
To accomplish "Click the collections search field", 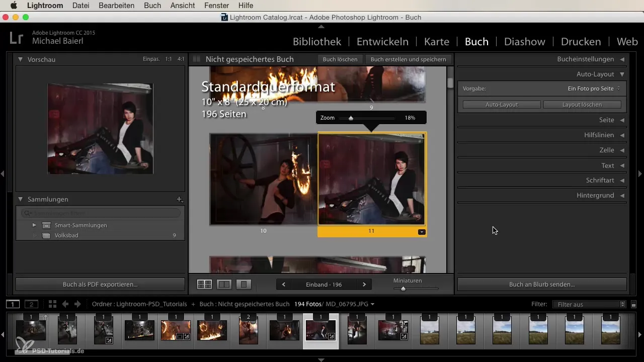I will coord(100,213).
